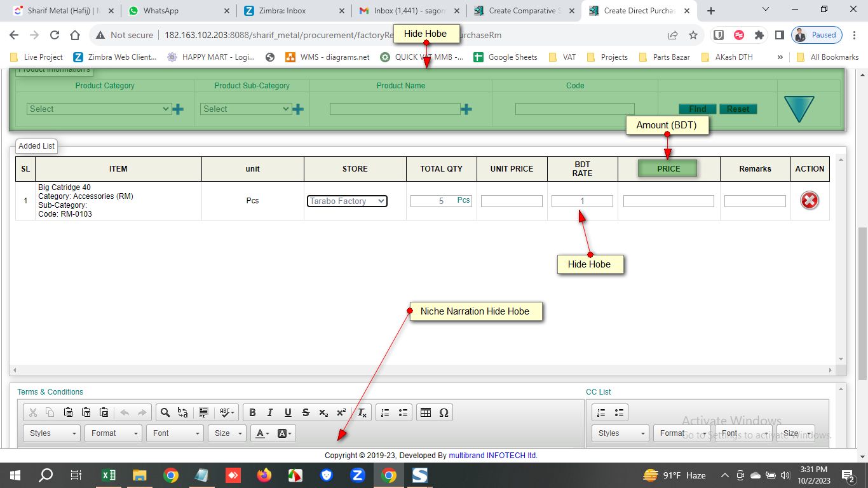Click Paste from Word icon in Terms editor

click(x=104, y=412)
